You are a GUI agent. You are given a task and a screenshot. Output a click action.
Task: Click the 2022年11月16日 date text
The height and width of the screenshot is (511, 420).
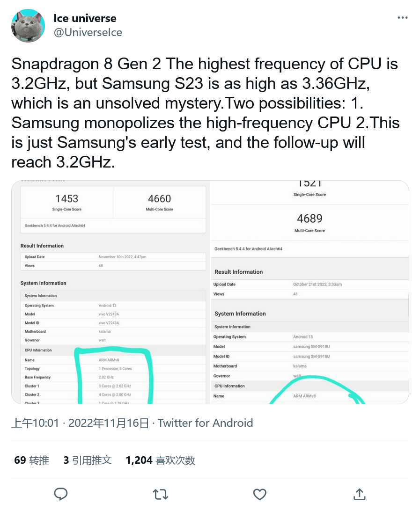click(109, 423)
